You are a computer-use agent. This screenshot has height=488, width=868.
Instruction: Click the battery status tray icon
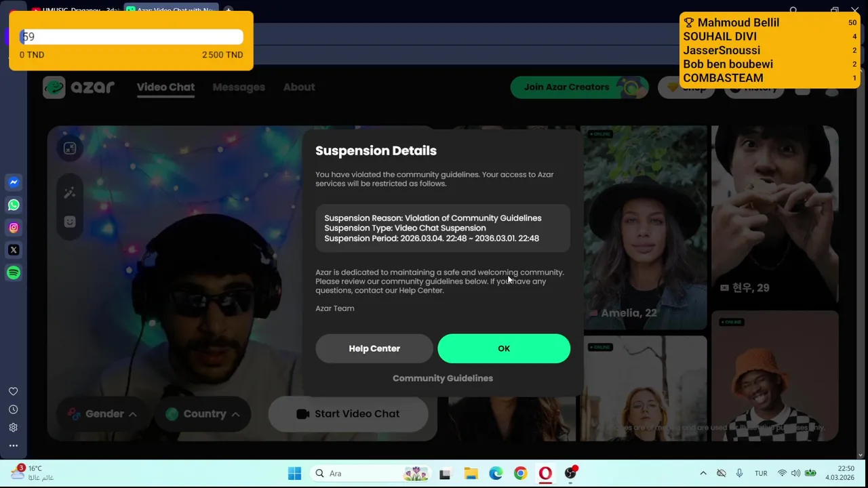(x=810, y=473)
